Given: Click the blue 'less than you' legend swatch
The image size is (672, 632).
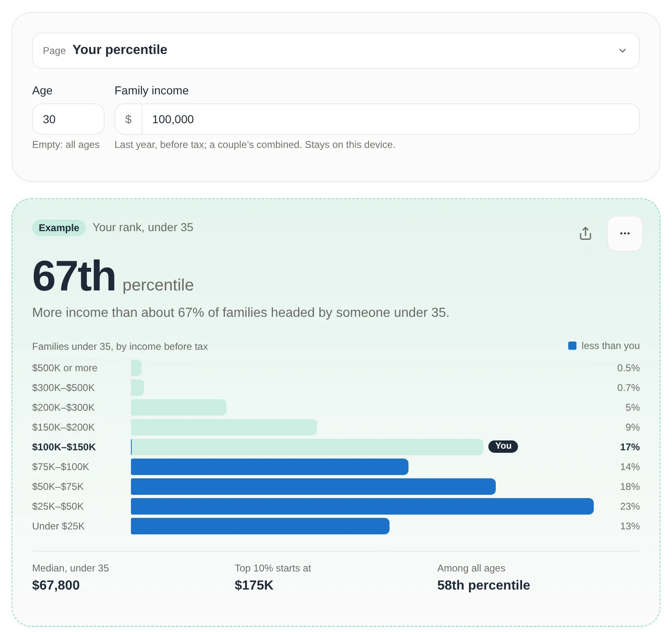Looking at the screenshot, I should tap(572, 346).
